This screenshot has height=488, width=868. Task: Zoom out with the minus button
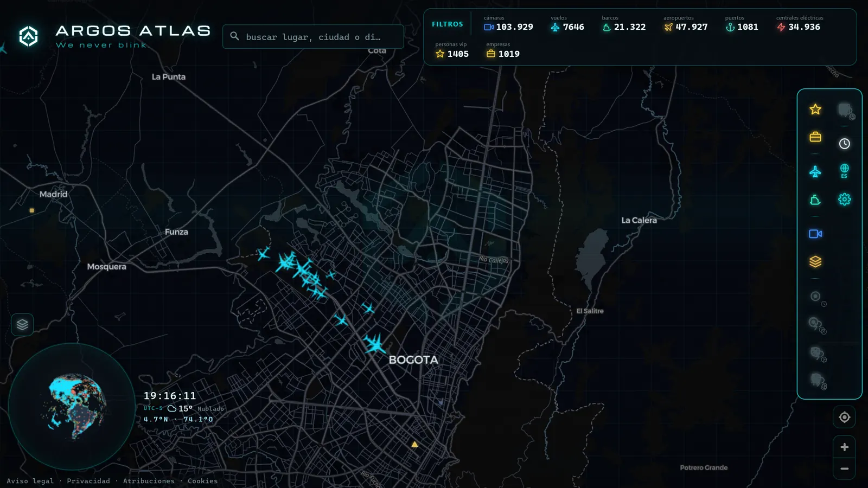click(x=845, y=468)
